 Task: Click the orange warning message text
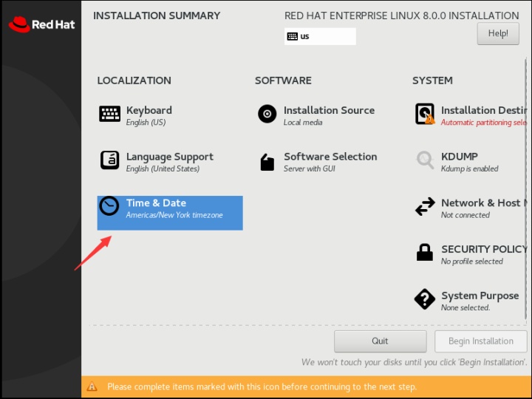coord(262,386)
